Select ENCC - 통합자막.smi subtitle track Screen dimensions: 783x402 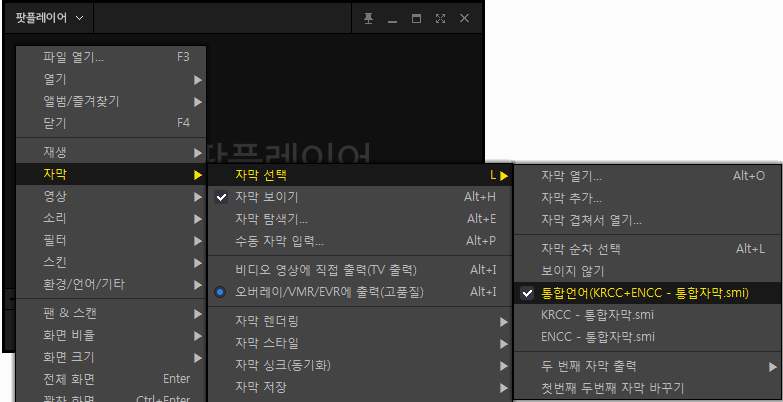[597, 336]
